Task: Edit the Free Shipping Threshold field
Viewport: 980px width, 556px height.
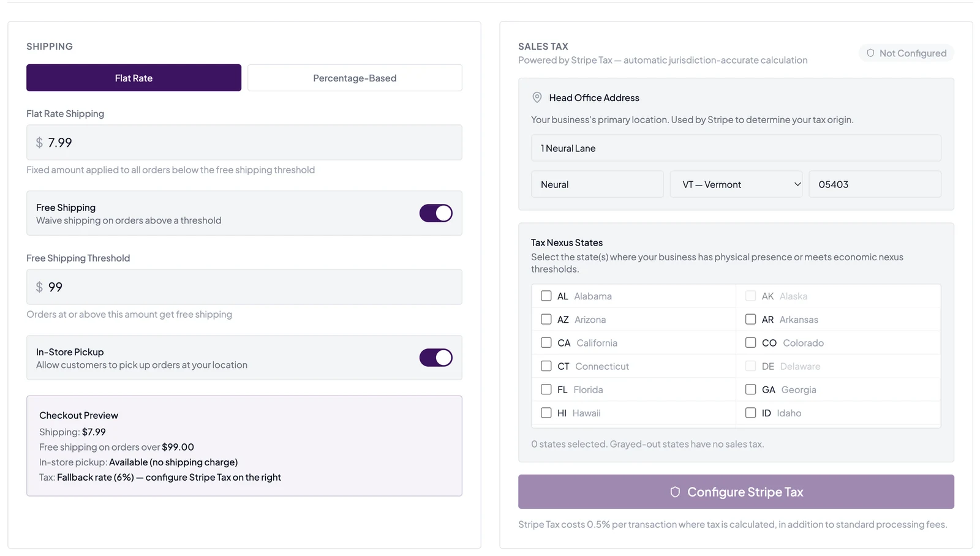Action: click(x=244, y=287)
